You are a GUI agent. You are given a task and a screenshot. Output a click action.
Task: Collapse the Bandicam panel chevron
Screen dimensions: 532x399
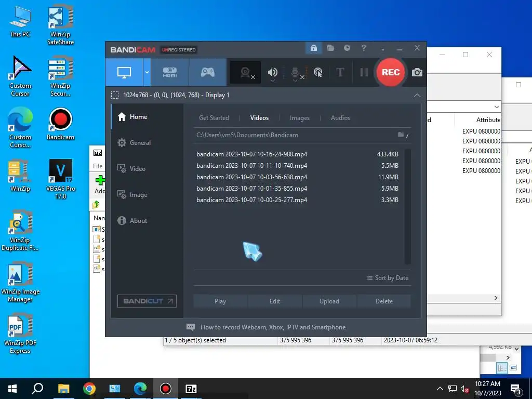point(417,96)
